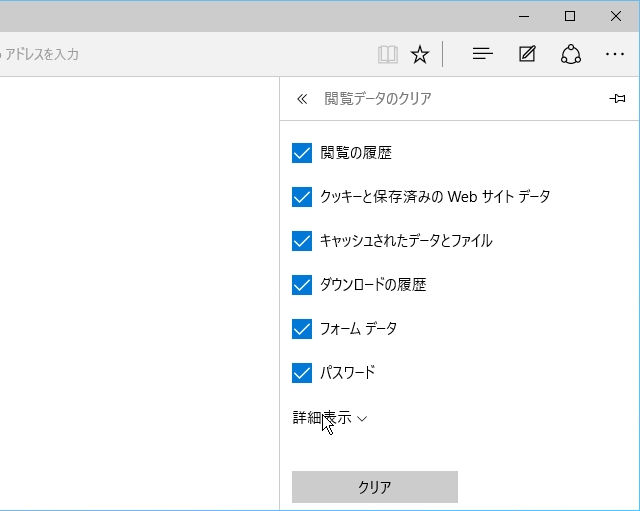The height and width of the screenshot is (511, 640).
Task: Open the More actions ellipsis menu
Action: coord(615,54)
